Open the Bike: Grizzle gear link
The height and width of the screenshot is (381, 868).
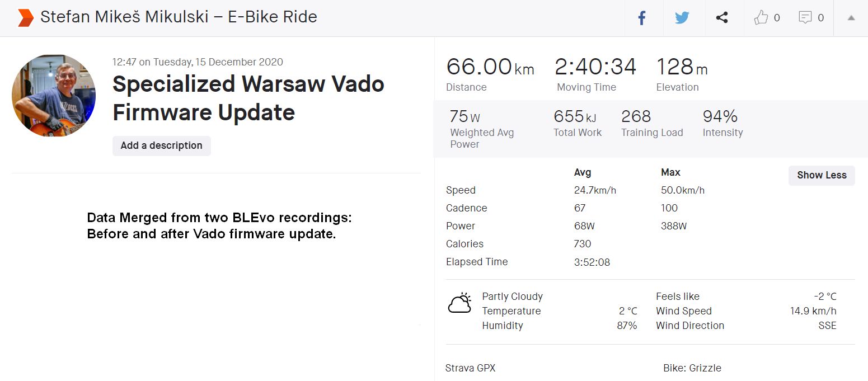pos(692,368)
